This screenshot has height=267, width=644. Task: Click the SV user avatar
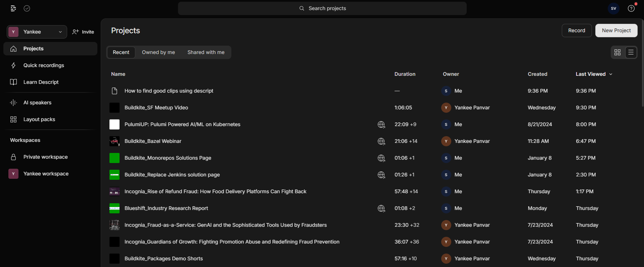click(613, 8)
